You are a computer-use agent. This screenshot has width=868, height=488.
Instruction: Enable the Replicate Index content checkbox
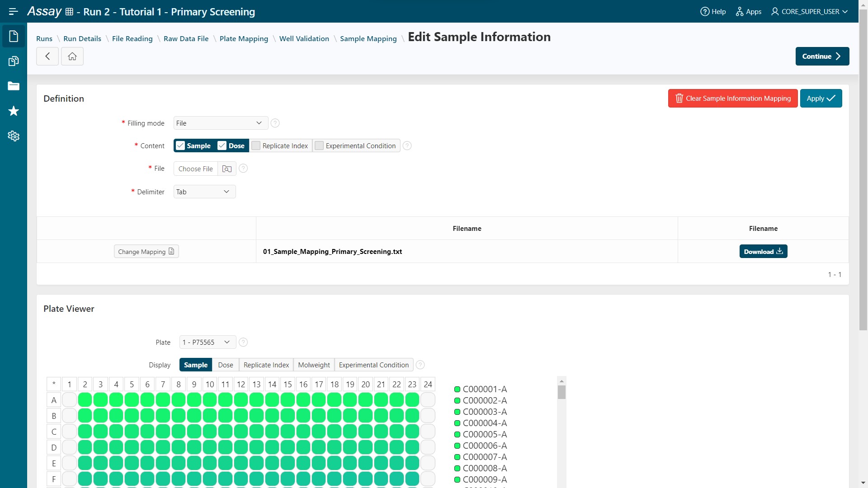pos(256,145)
